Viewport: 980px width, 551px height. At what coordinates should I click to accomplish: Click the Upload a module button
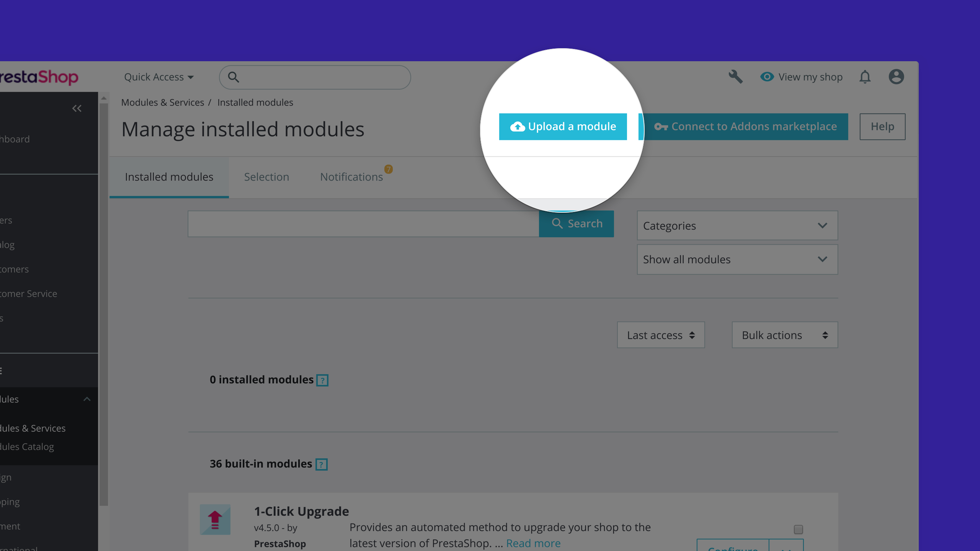coord(563,126)
